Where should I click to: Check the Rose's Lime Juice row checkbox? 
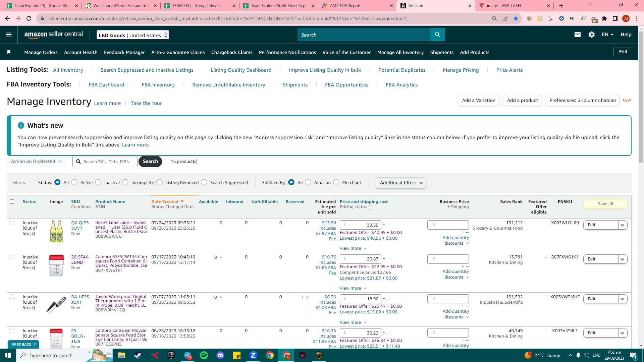(x=12, y=223)
